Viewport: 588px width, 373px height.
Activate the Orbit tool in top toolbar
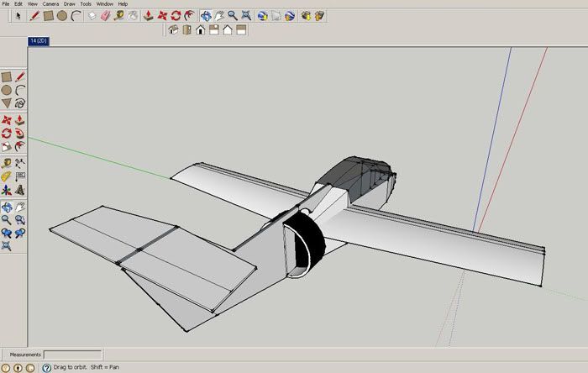(x=206, y=16)
